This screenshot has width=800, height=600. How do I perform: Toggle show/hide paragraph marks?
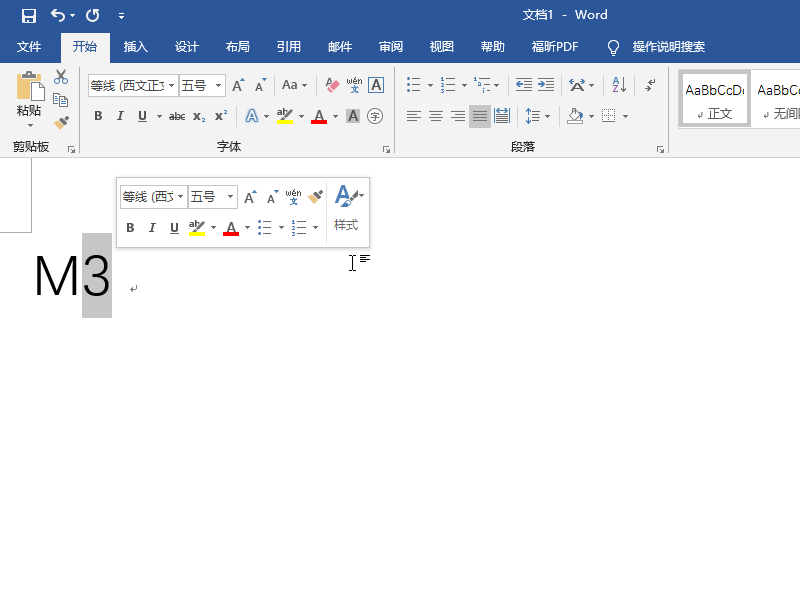pyautogui.click(x=650, y=85)
